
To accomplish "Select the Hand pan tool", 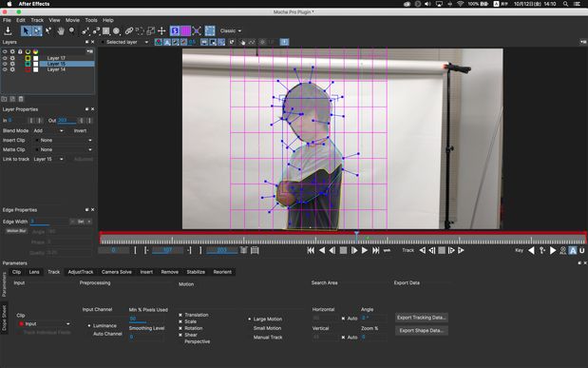I will (61, 31).
